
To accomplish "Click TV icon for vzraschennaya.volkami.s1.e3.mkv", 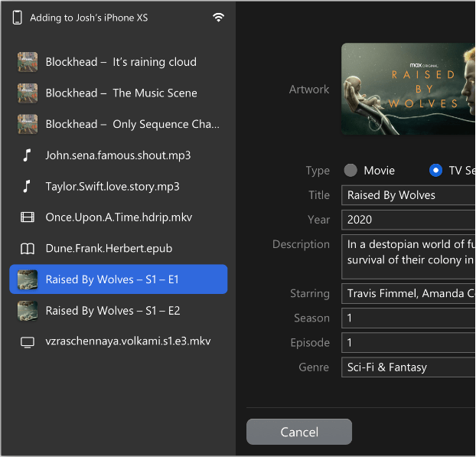I will [28, 342].
